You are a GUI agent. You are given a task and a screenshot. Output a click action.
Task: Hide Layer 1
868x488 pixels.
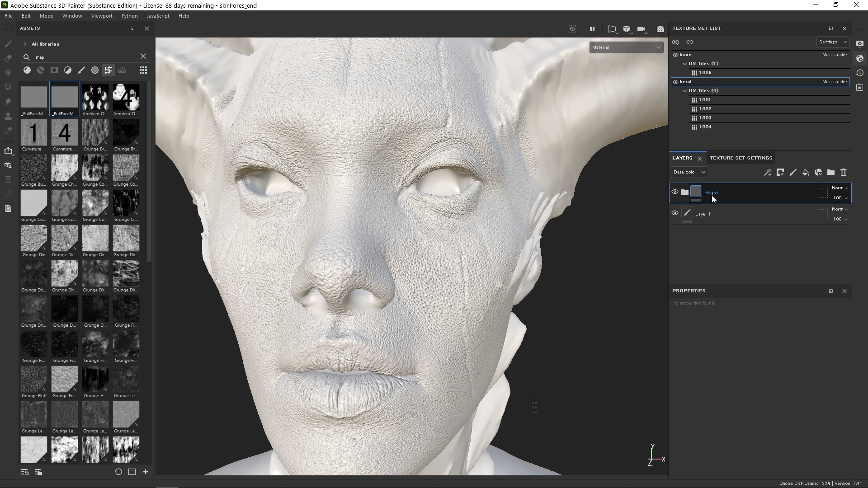coord(675,213)
